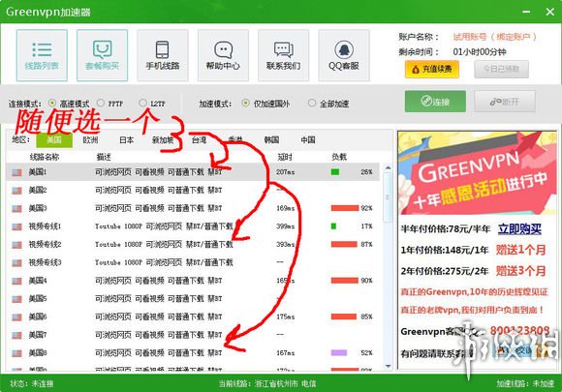Select 仅加速国外 acceleration mode radio
The width and height of the screenshot is (562, 392).
point(245,104)
